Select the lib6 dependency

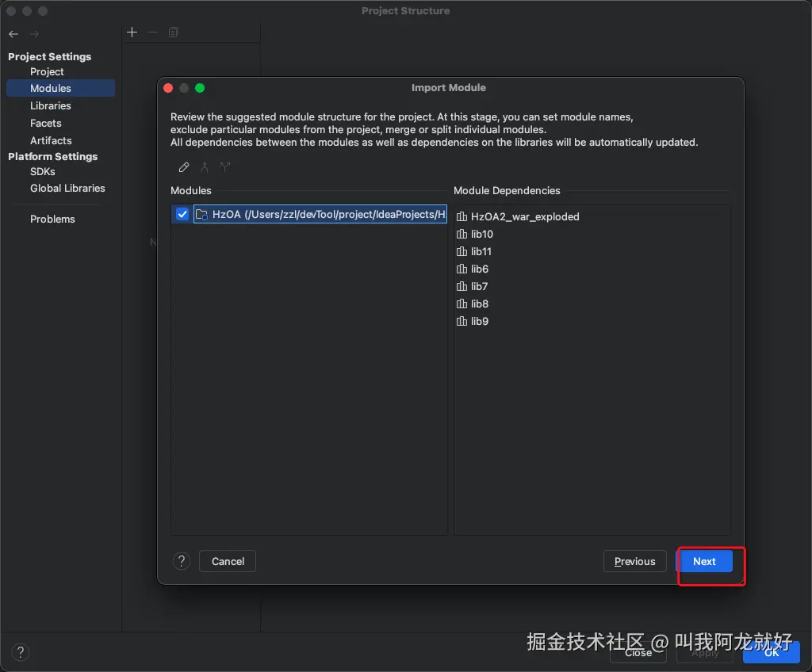pyautogui.click(x=480, y=269)
